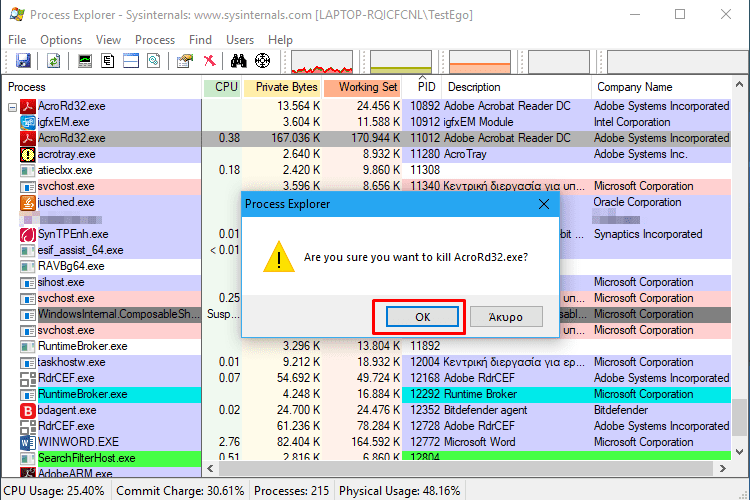This screenshot has height=500, width=750.
Task: Open the Find menu
Action: pyautogui.click(x=200, y=40)
